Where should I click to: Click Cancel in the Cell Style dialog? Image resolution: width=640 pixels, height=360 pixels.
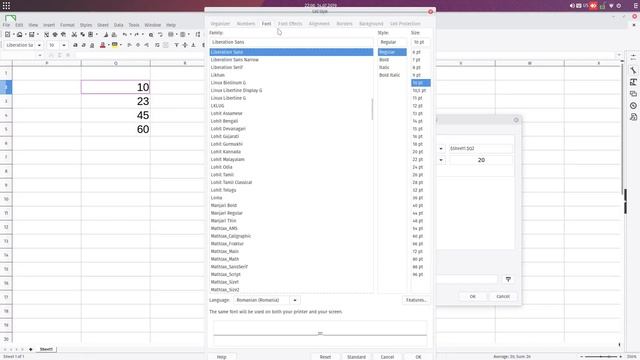coord(387,357)
